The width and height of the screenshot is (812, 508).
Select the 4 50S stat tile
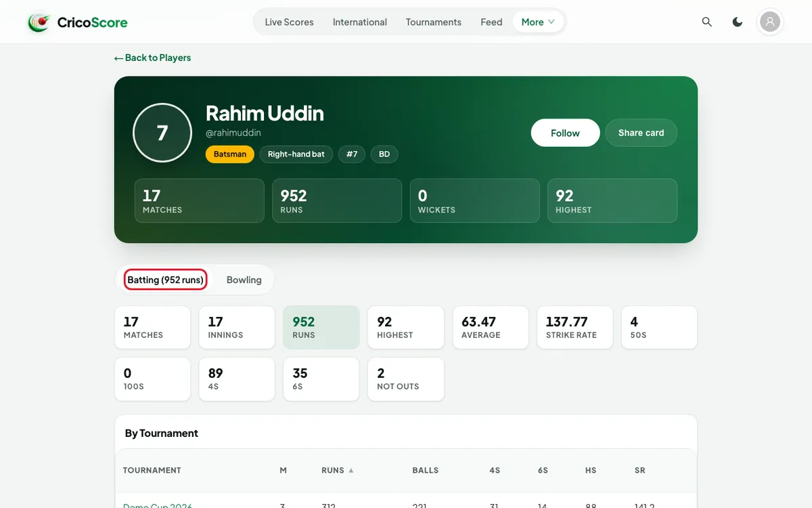tap(659, 328)
